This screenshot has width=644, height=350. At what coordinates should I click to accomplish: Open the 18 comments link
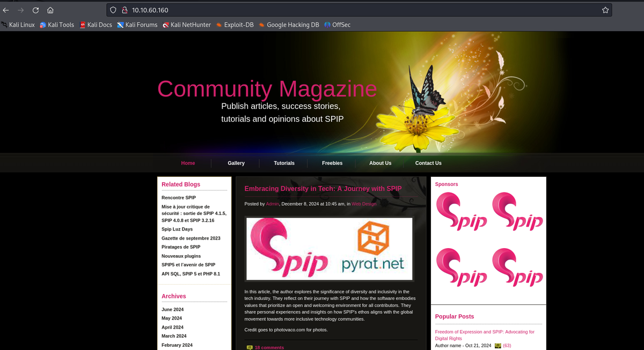coord(269,347)
